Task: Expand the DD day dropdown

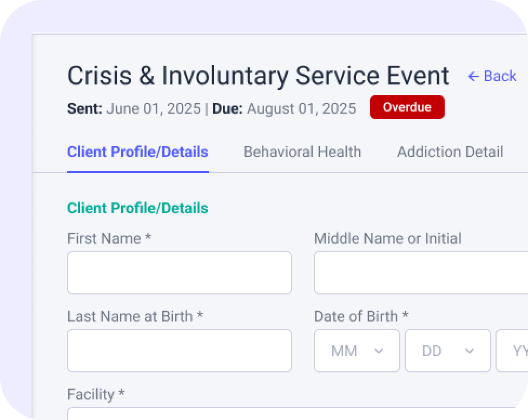Action: tap(447, 351)
